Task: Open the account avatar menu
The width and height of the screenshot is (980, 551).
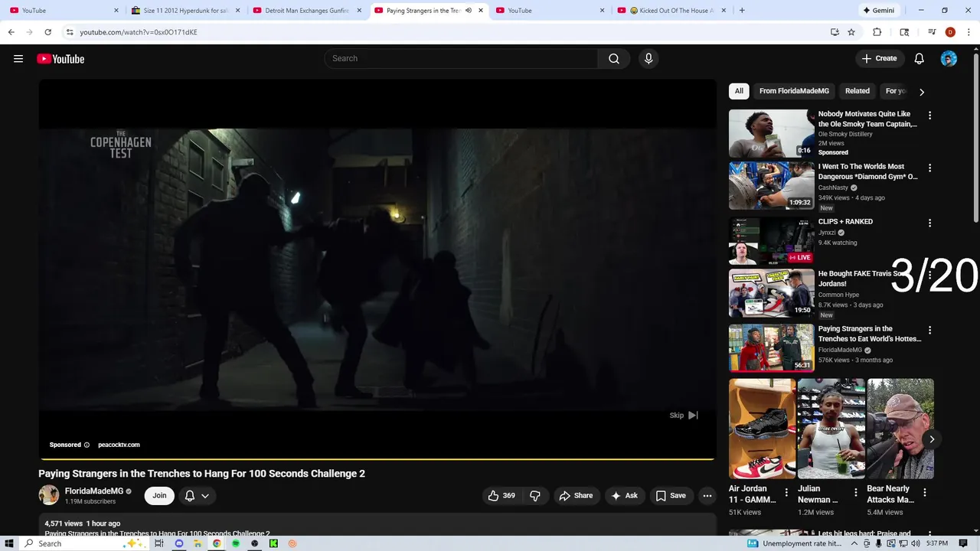Action: [x=949, y=59]
